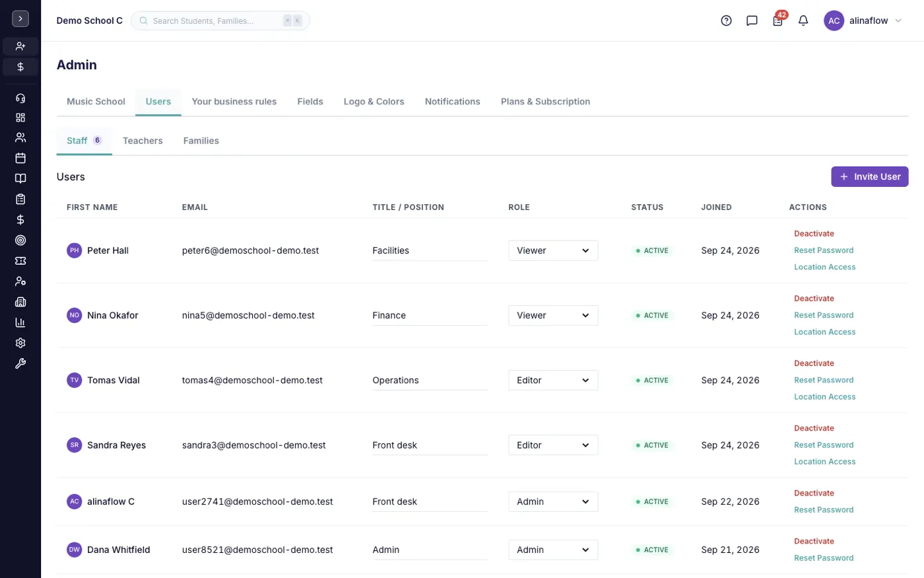Viewport: 924px width, 578px height.
Task: Open the notifications bell icon
Action: click(803, 20)
